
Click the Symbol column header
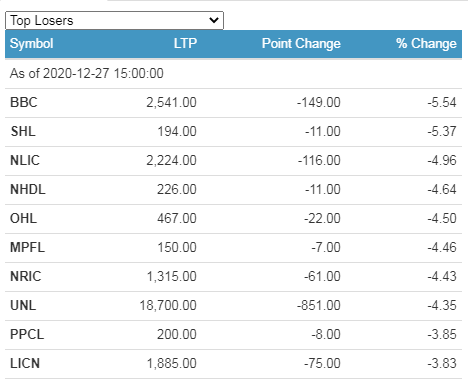coord(32,44)
